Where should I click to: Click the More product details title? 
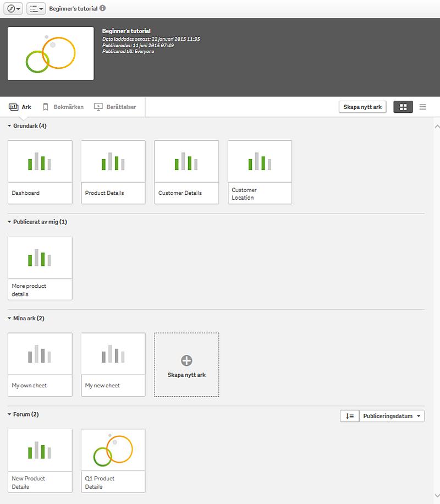click(29, 290)
